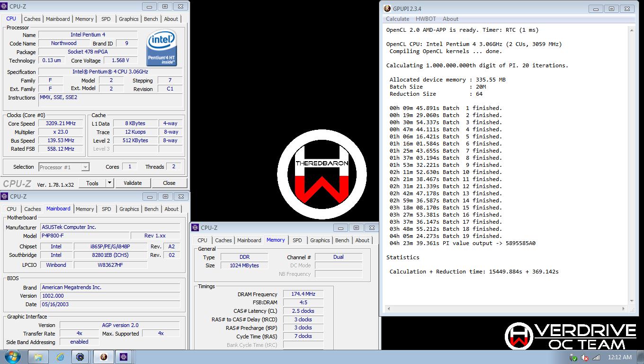Select SPD tab in the CPU-Z Mainboard window
Image resolution: width=644 pixels, height=364 pixels.
[107, 209]
